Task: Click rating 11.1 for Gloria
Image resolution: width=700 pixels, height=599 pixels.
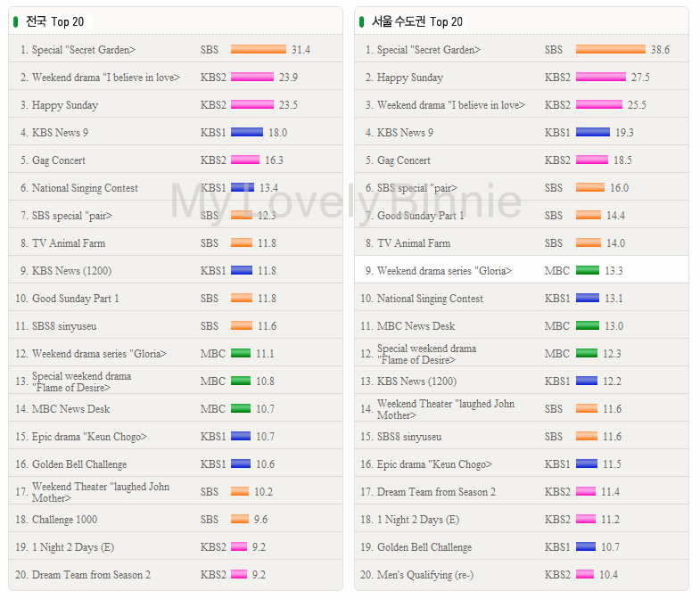Action: [x=265, y=354]
